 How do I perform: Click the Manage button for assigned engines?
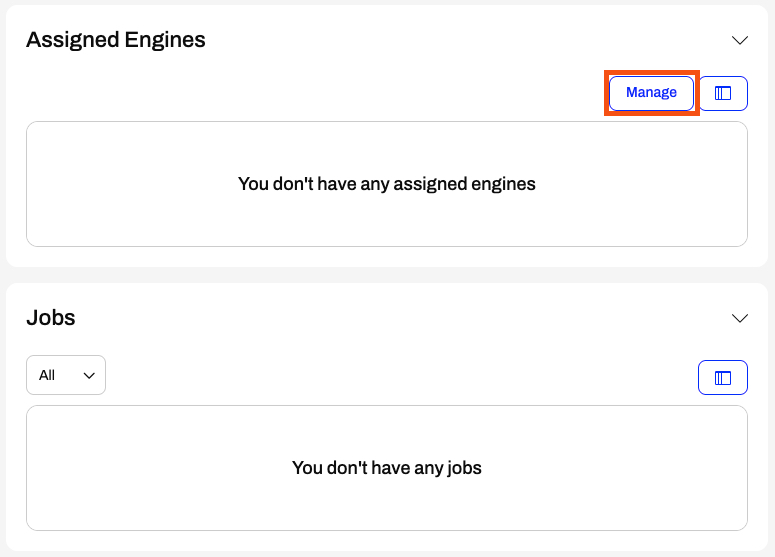click(651, 93)
